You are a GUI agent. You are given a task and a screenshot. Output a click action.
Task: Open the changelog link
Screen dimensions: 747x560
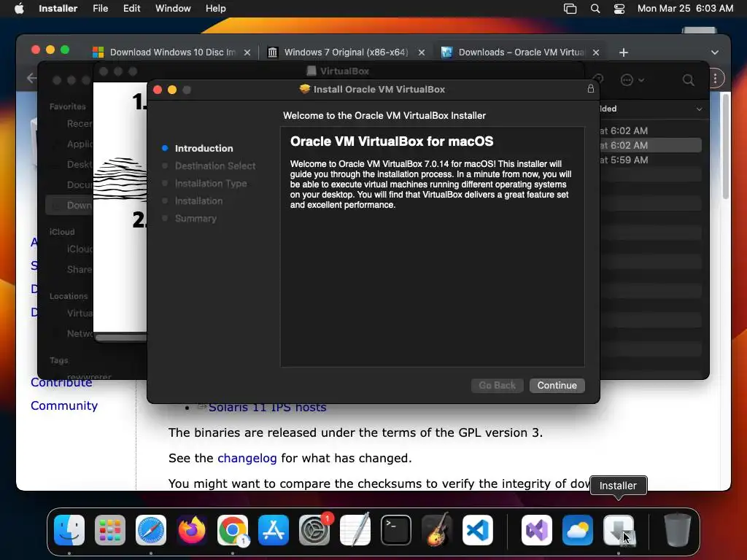coord(247,458)
